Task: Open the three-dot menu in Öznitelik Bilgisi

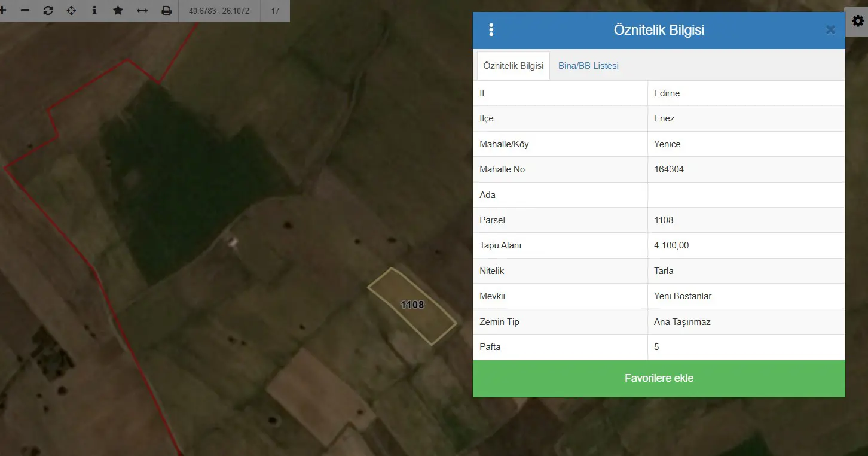Action: 491,30
